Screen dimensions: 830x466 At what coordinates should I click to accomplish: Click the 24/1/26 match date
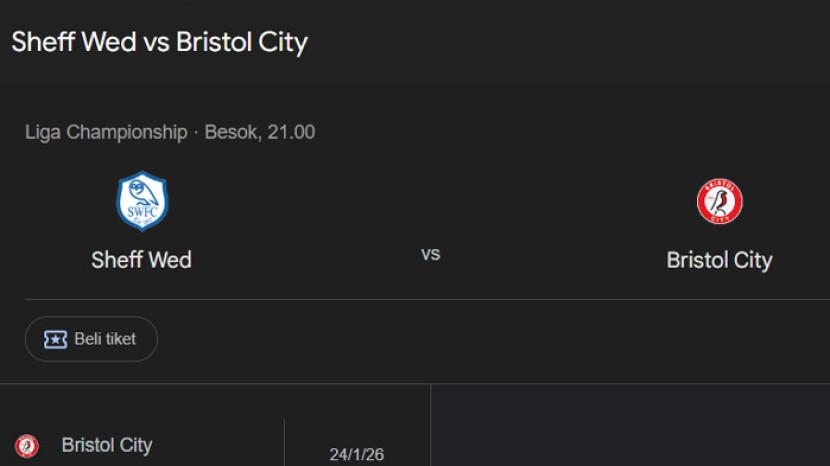coord(356,455)
